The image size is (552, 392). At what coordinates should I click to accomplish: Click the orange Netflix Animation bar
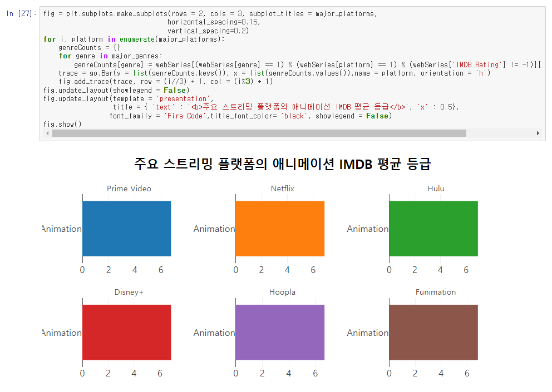pyautogui.click(x=280, y=229)
